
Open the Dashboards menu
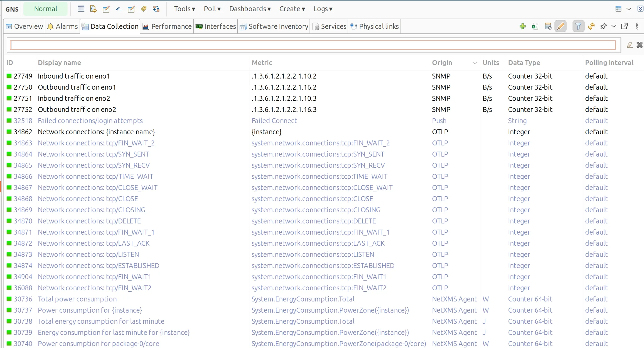point(250,9)
